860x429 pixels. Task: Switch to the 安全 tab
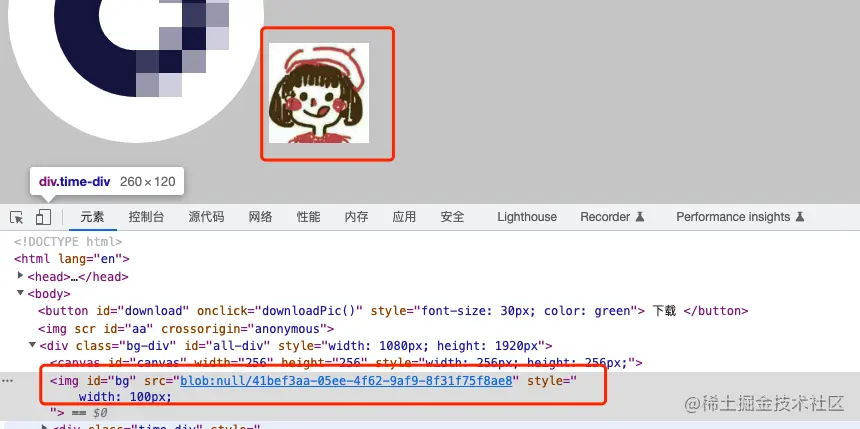coord(452,217)
